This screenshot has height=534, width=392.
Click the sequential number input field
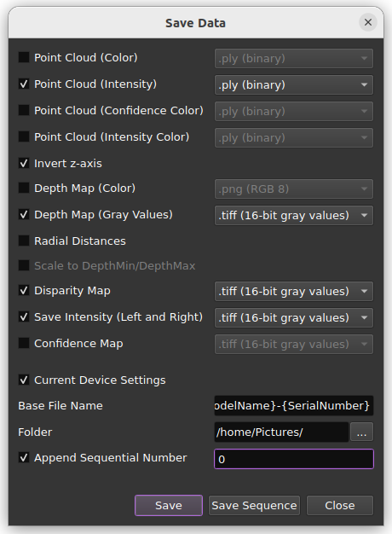coord(294,459)
